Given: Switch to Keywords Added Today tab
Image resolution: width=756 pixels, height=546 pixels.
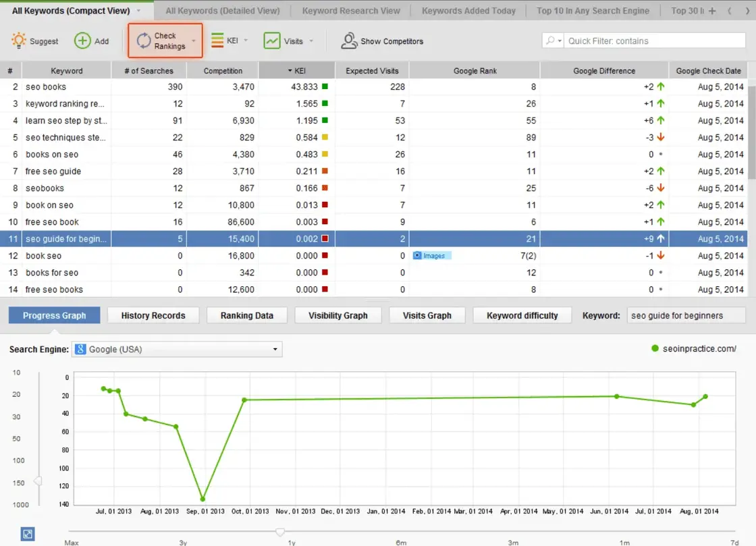Looking at the screenshot, I should tap(468, 11).
